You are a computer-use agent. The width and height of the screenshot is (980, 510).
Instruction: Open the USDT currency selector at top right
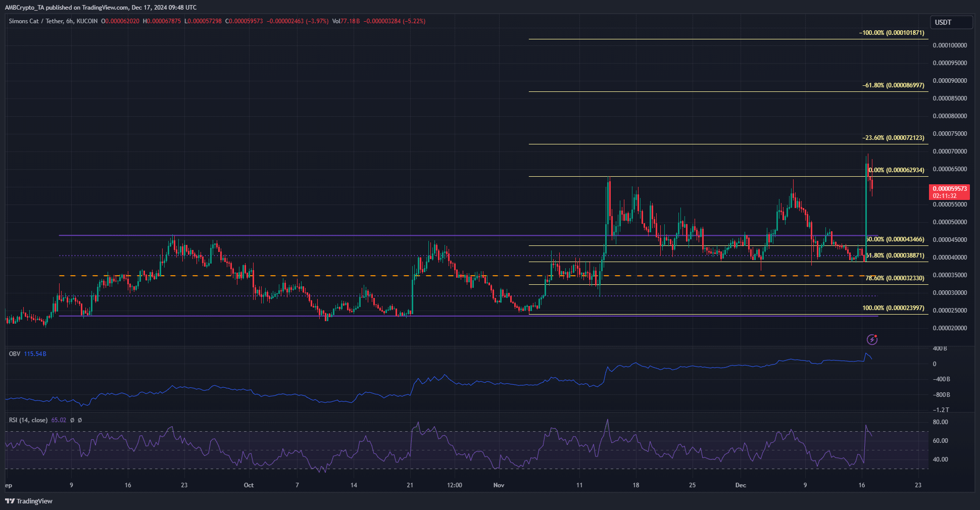click(x=951, y=22)
